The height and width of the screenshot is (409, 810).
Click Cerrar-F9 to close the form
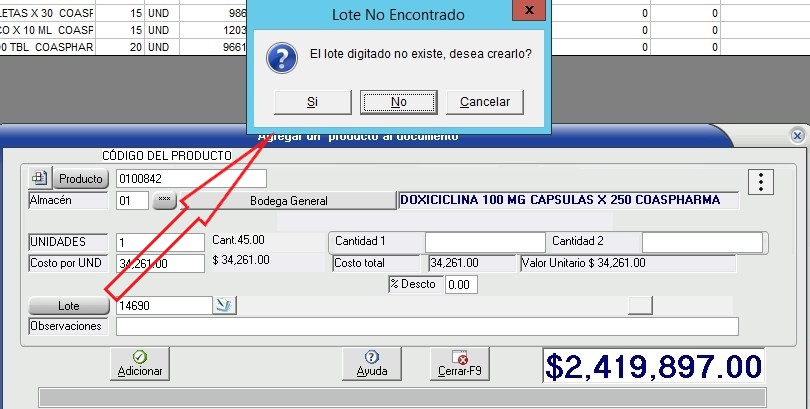(x=459, y=364)
